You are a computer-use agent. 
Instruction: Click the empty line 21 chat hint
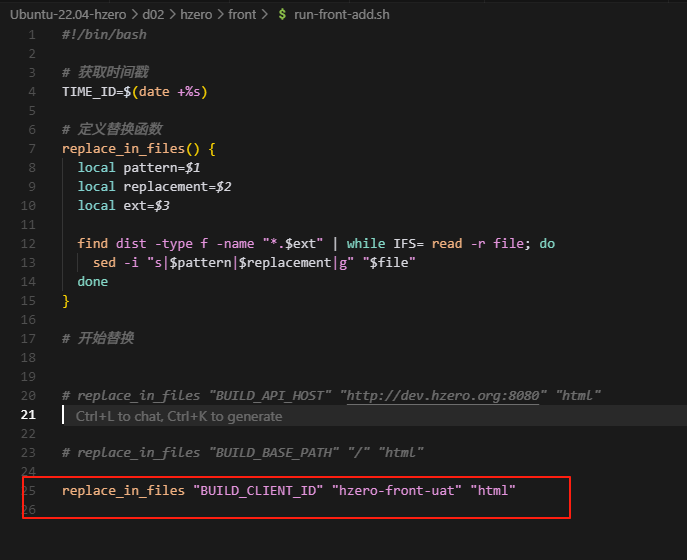pyautogui.click(x=179, y=416)
